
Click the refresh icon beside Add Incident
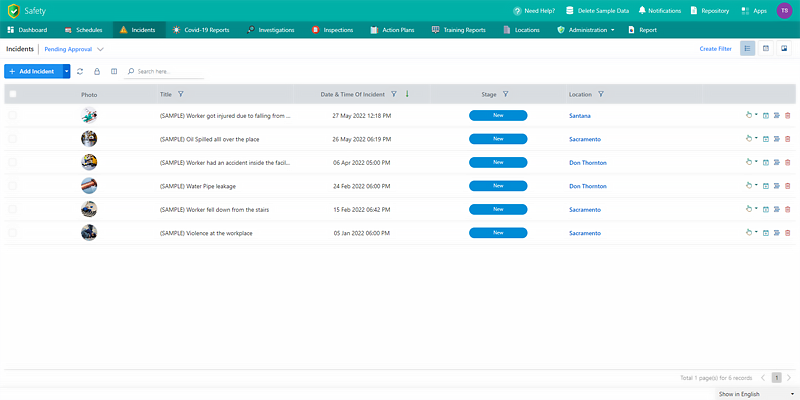click(x=80, y=71)
